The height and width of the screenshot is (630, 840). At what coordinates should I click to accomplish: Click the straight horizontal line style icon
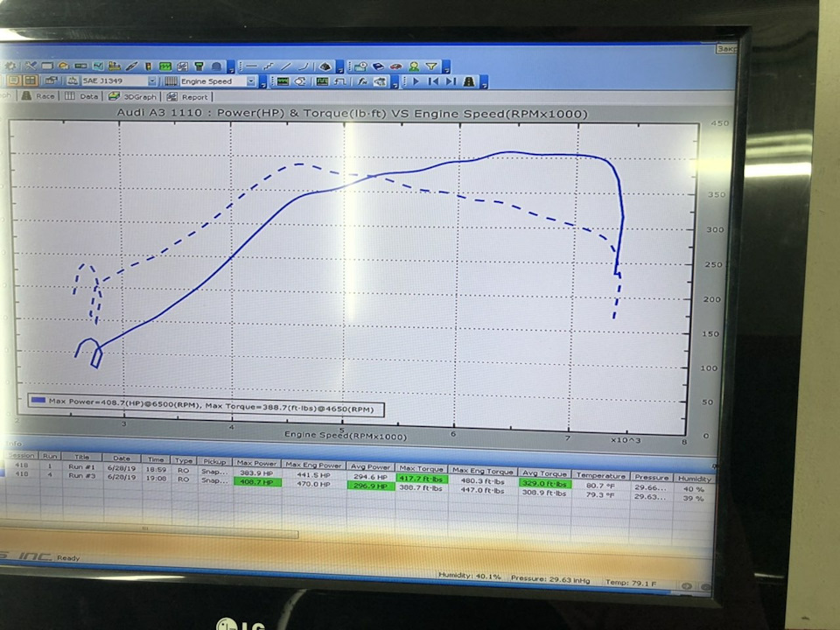coord(252,66)
